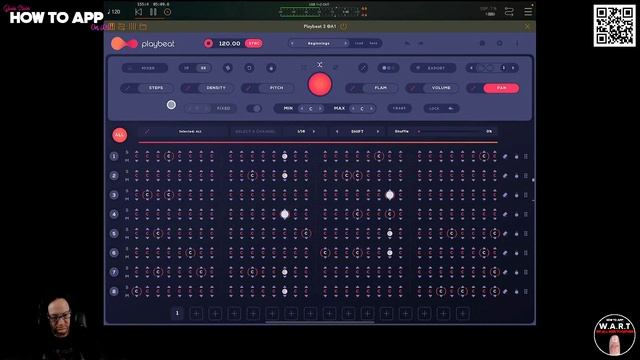Select the highlighted Pan tab
The width and height of the screenshot is (640, 360).
click(501, 88)
